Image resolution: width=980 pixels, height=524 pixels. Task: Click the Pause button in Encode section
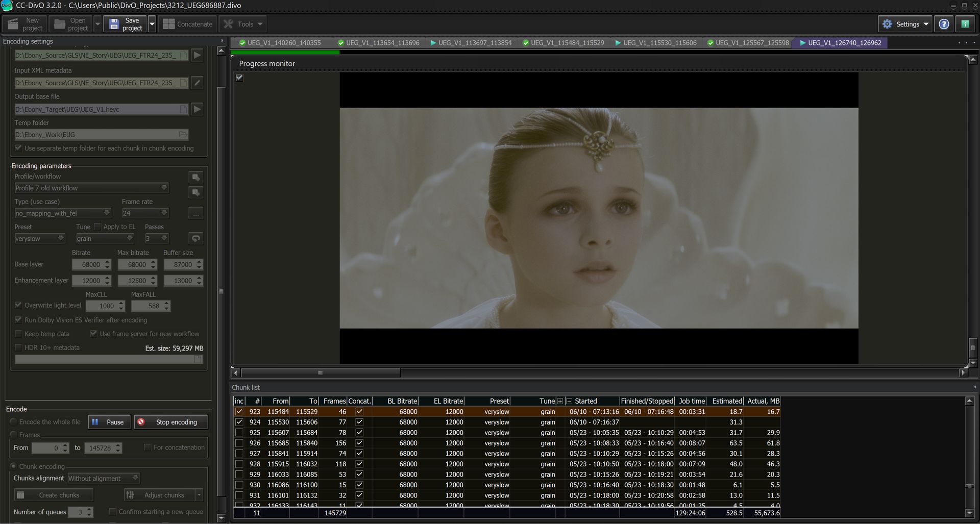(x=109, y=422)
